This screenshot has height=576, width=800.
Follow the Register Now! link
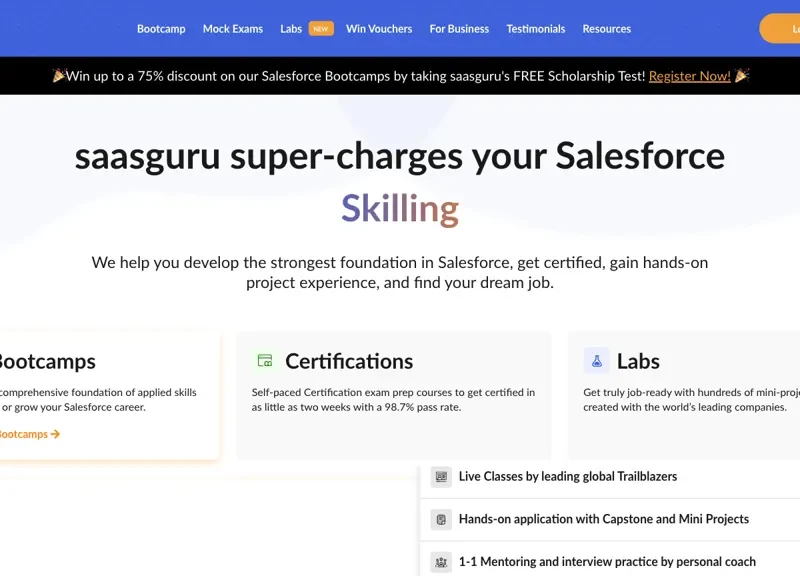[689, 76]
